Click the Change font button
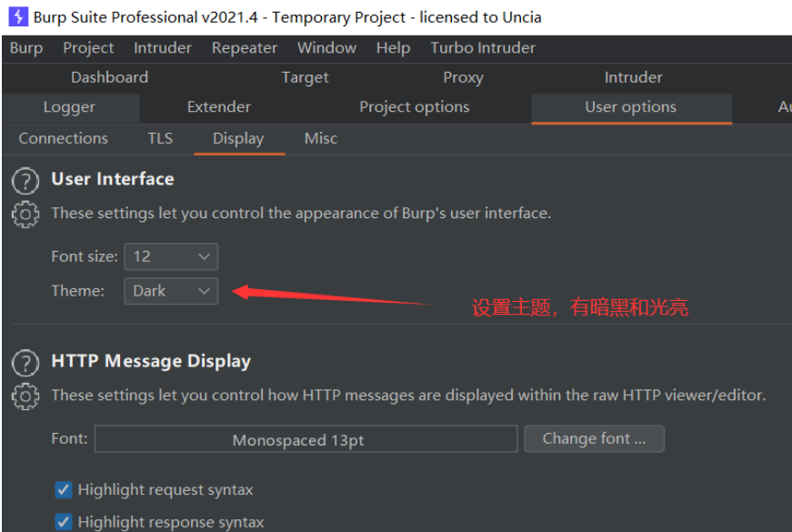This screenshot has height=532, width=792. 594,438
